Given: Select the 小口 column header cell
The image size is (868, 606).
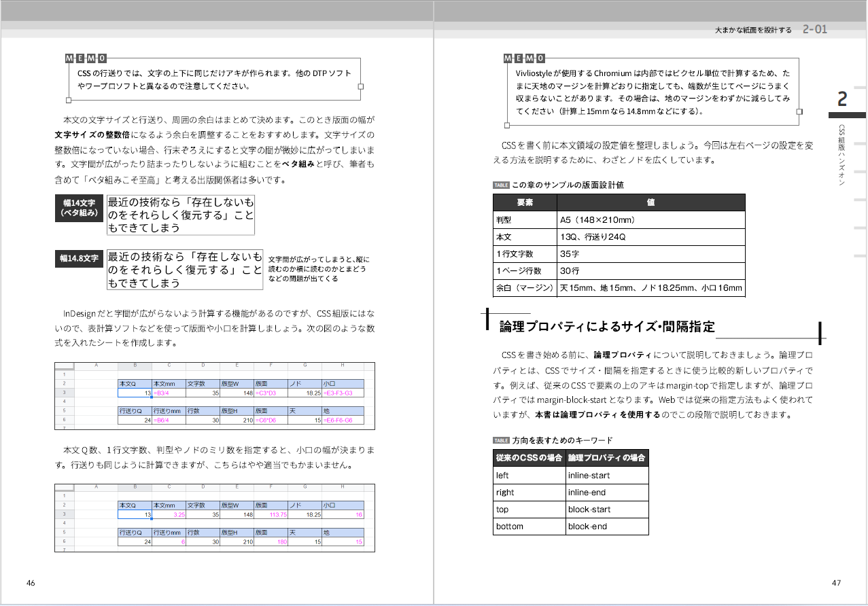Looking at the screenshot, I should pos(343,383).
